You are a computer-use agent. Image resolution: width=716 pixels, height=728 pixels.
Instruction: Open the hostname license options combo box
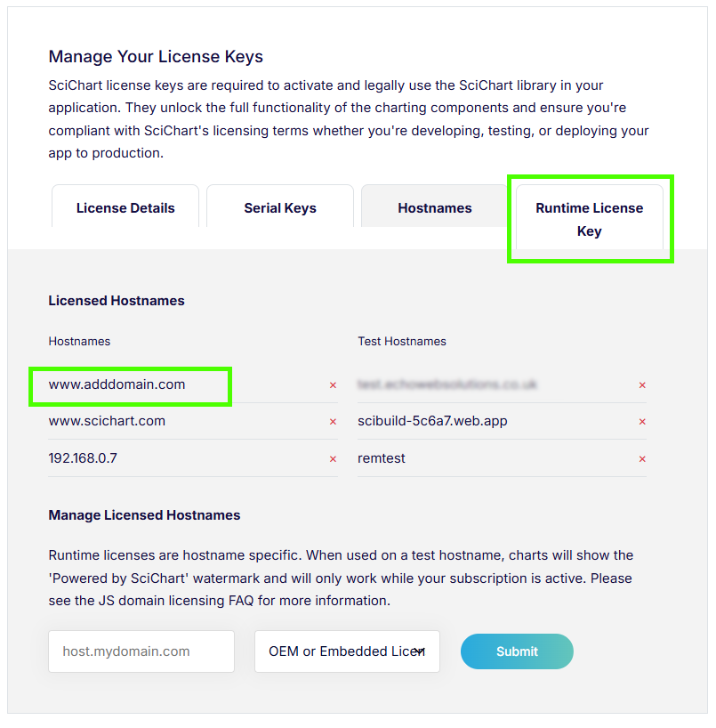pyautogui.click(x=347, y=651)
